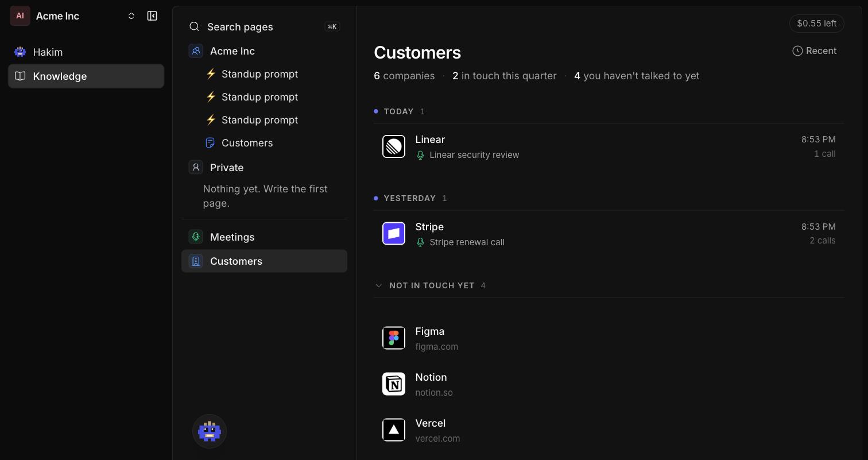Click the Private person icon

point(196,167)
